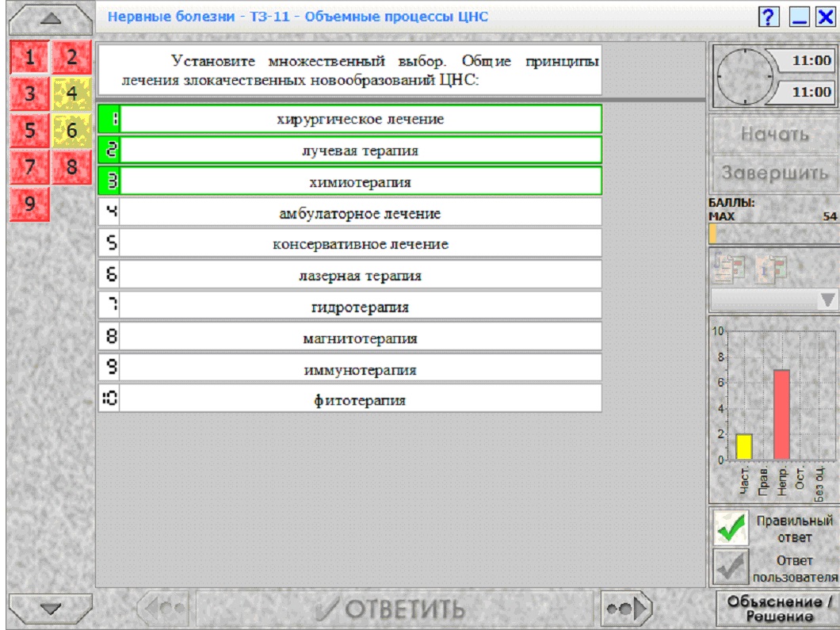
Task: Click the green check mark icon for Правильный ответ
Action: click(x=731, y=529)
